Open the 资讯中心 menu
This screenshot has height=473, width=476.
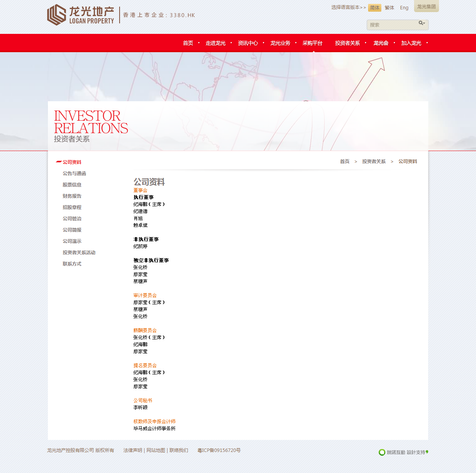click(248, 43)
